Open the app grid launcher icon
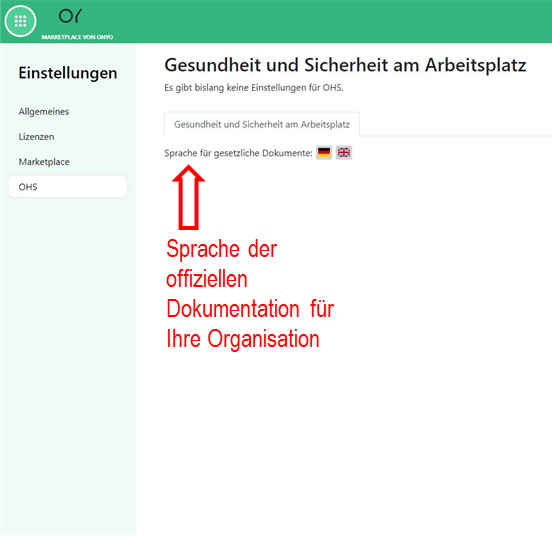 20,21
